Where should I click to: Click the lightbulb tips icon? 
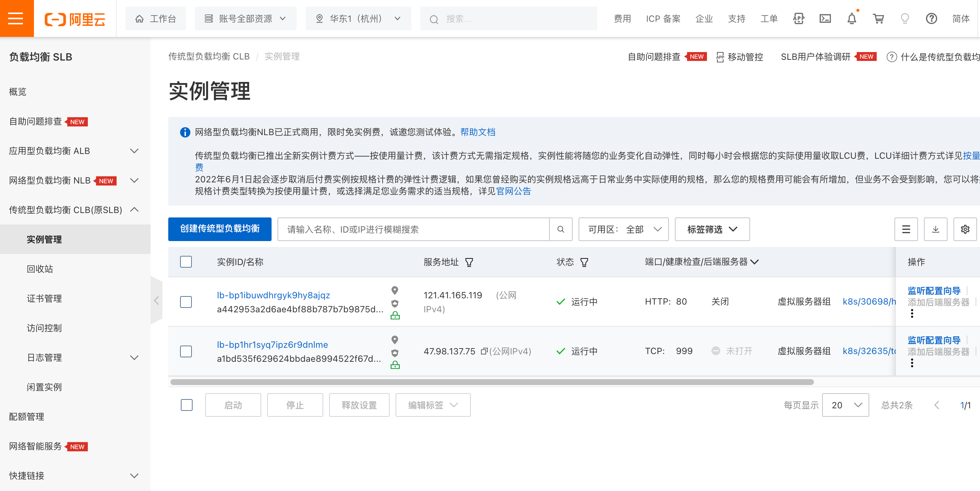pos(905,18)
